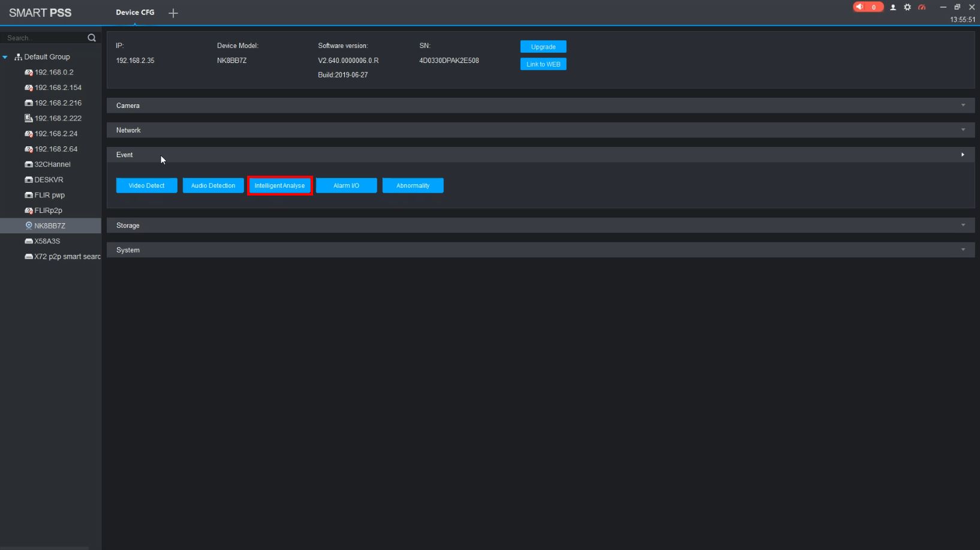Image resolution: width=980 pixels, height=550 pixels.
Task: Click the Upgrade button
Action: (543, 47)
